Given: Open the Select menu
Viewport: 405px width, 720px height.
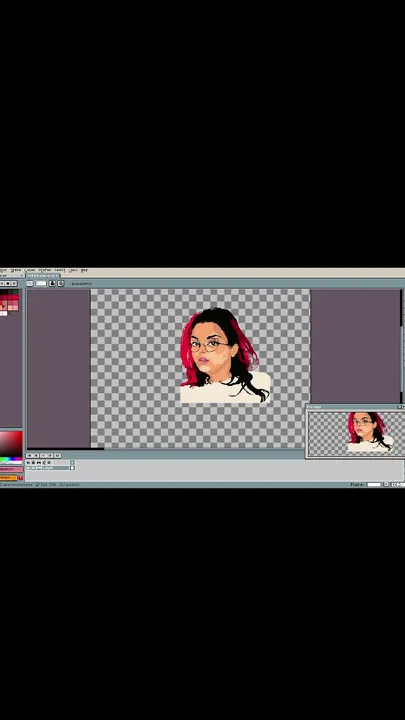Looking at the screenshot, I should point(60,270).
